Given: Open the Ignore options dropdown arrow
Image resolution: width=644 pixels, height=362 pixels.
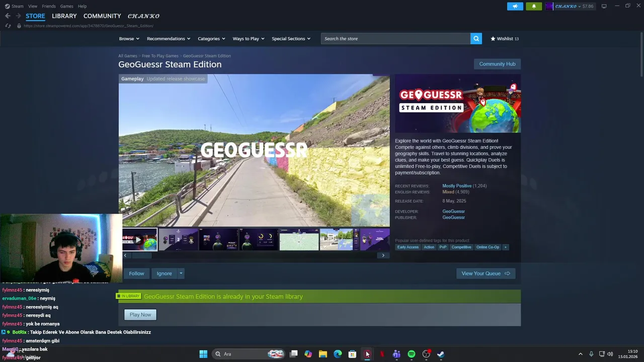Looking at the screenshot, I should point(181,274).
